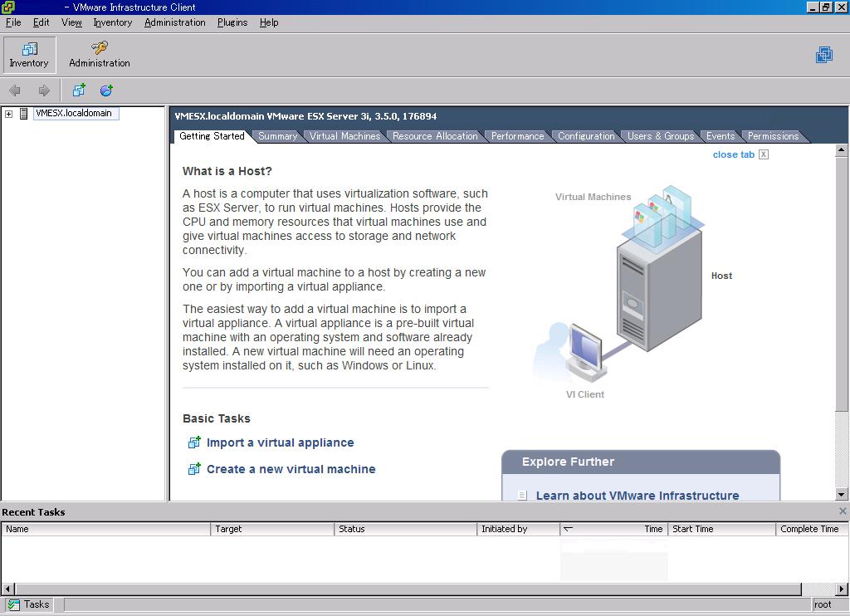Click the globe toolbar icon with plus sign

106,90
